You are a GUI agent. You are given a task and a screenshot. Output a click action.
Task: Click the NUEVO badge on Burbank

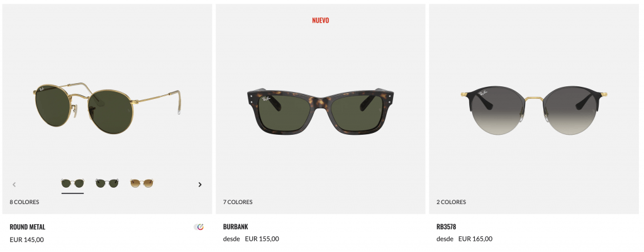tap(320, 21)
